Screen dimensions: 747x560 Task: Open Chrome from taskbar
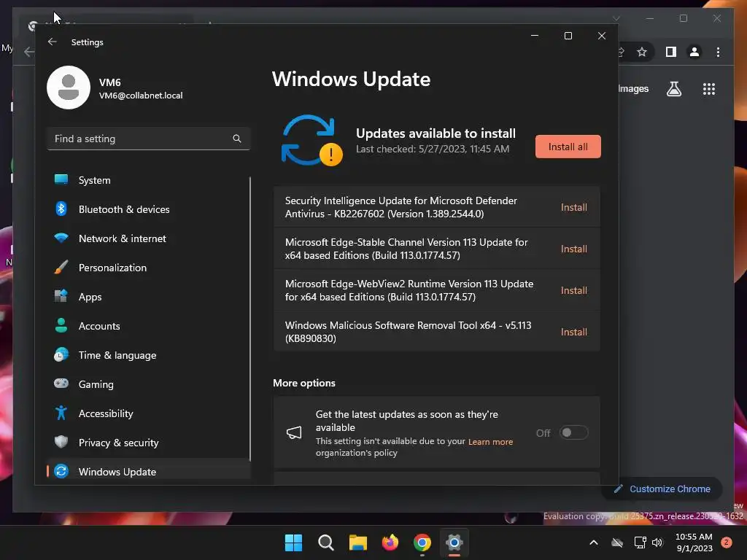[422, 542]
